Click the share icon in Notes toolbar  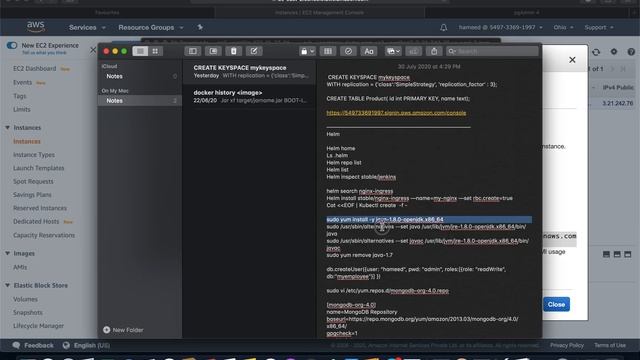[434, 51]
